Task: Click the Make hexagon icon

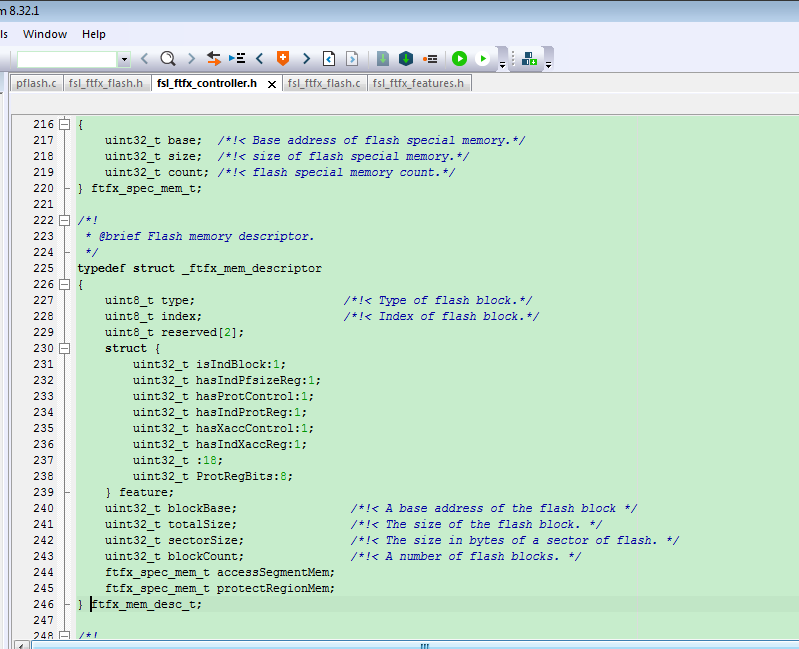Action: coord(406,59)
